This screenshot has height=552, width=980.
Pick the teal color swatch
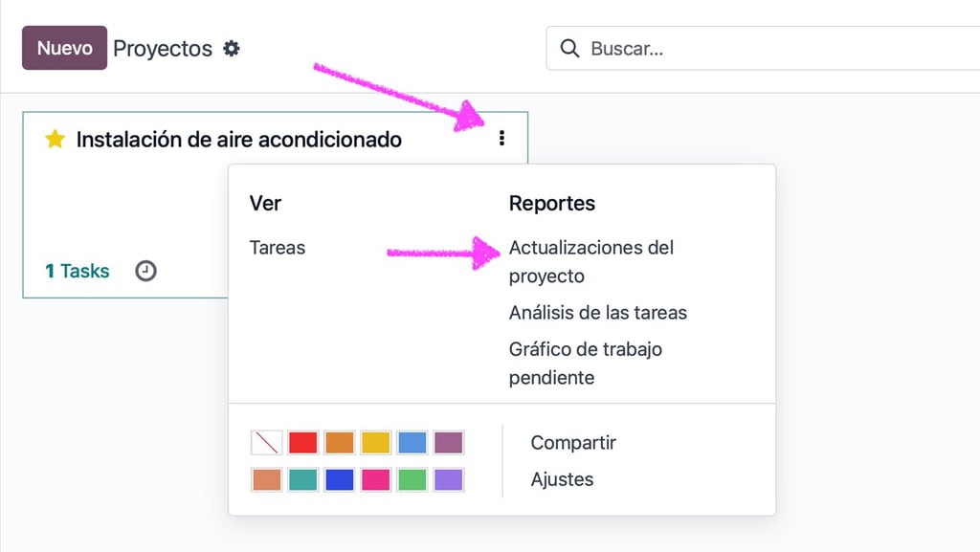[x=303, y=479]
